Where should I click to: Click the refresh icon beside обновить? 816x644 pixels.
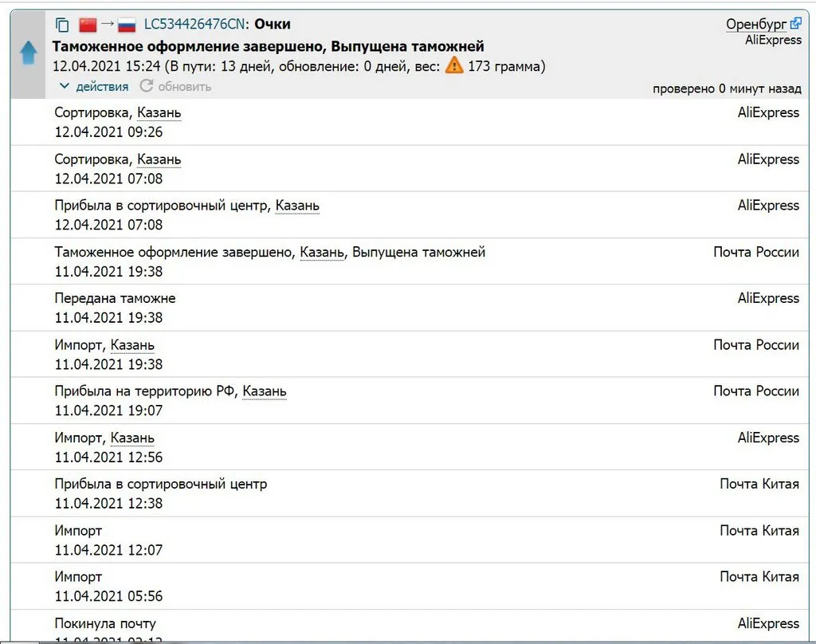click(146, 86)
